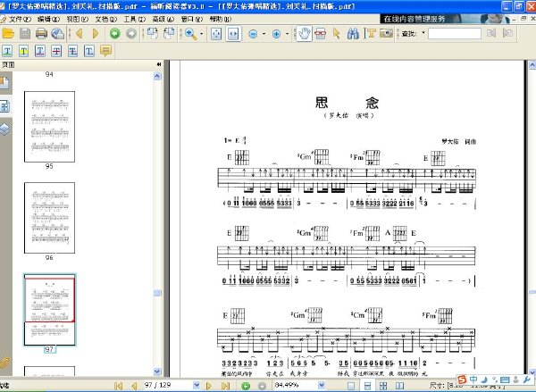This screenshot has width=536, height=392.
Task: Open pages panel sidebar icon
Action: point(4,106)
